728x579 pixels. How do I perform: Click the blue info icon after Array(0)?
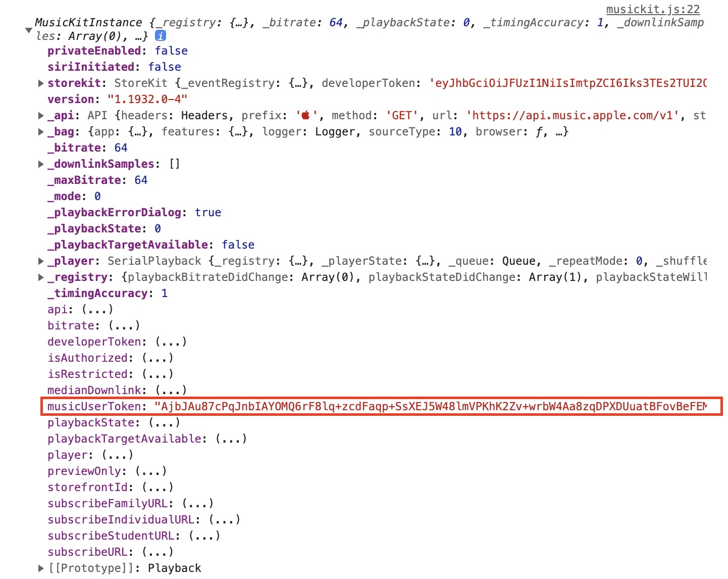pyautogui.click(x=161, y=36)
